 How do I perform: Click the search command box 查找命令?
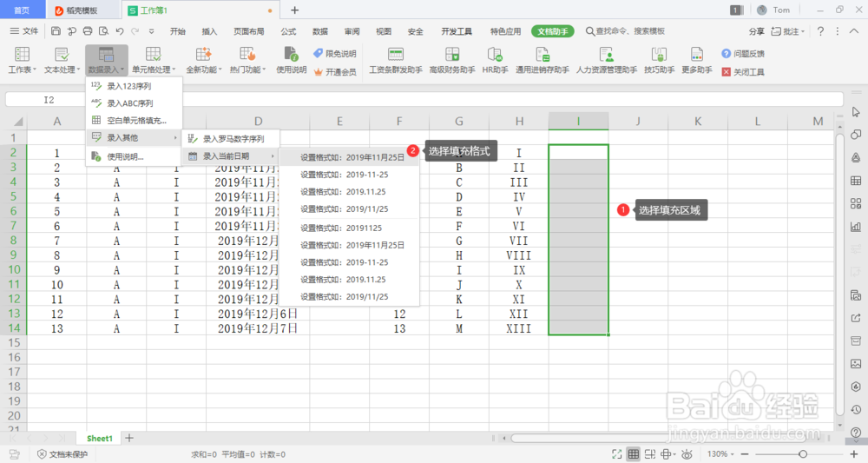(626, 31)
